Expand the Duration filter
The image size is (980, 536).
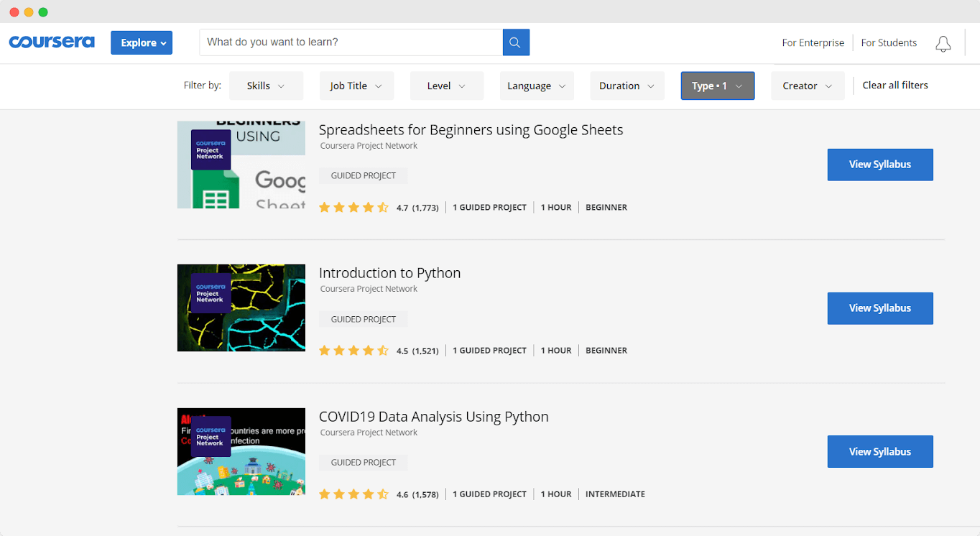[x=627, y=86]
